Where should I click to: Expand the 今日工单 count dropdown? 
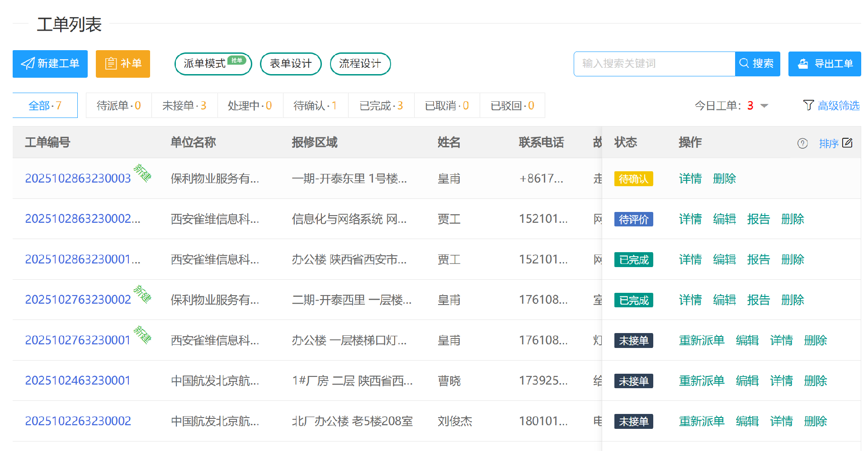(x=764, y=105)
